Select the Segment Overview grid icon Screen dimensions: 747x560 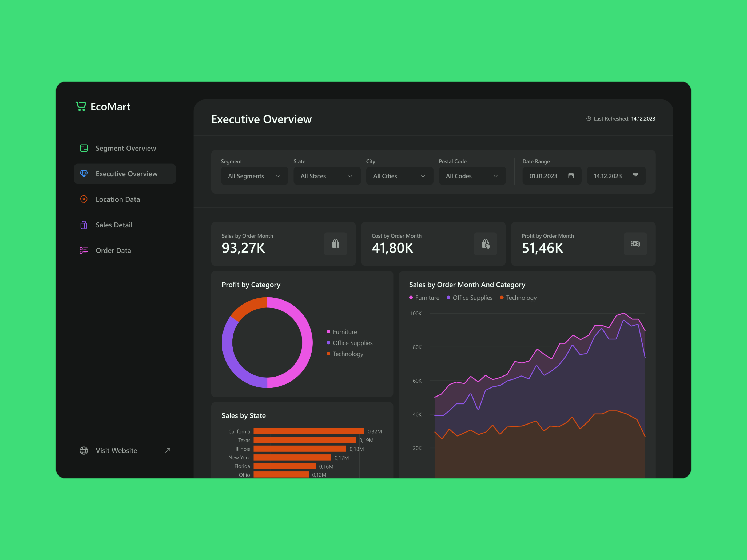[84, 148]
